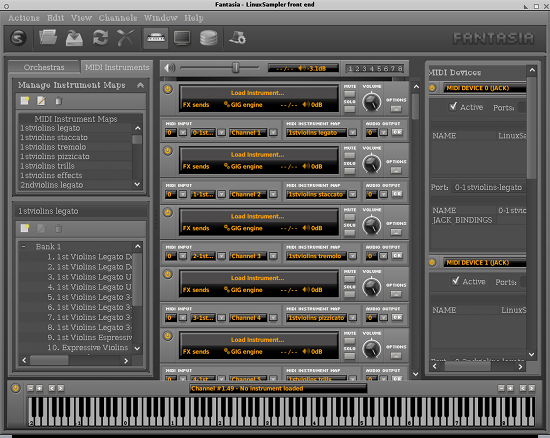The width and height of the screenshot is (550, 438).
Task: Open 1stviolins legato instrument map dropdown
Action: click(x=353, y=133)
